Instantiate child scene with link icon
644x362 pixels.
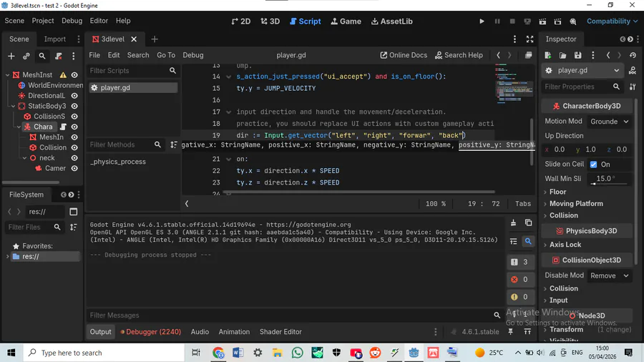coord(26,56)
